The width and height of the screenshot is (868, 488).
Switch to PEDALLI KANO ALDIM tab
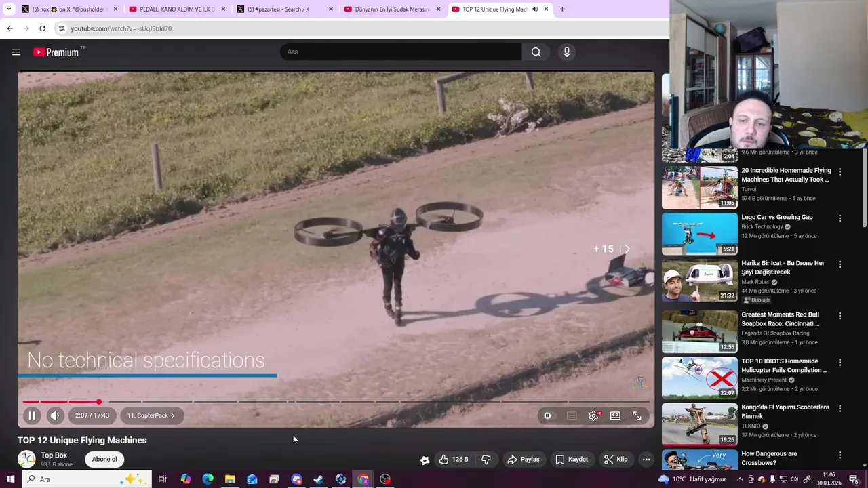click(x=177, y=9)
